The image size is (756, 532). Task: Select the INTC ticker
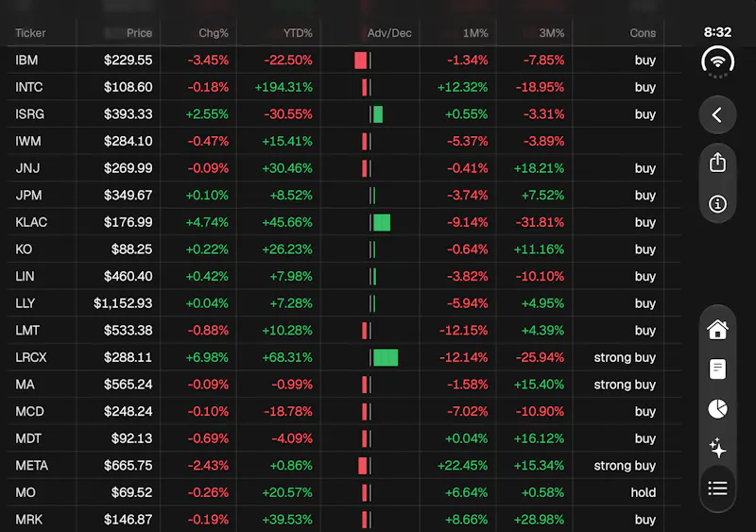(x=29, y=87)
